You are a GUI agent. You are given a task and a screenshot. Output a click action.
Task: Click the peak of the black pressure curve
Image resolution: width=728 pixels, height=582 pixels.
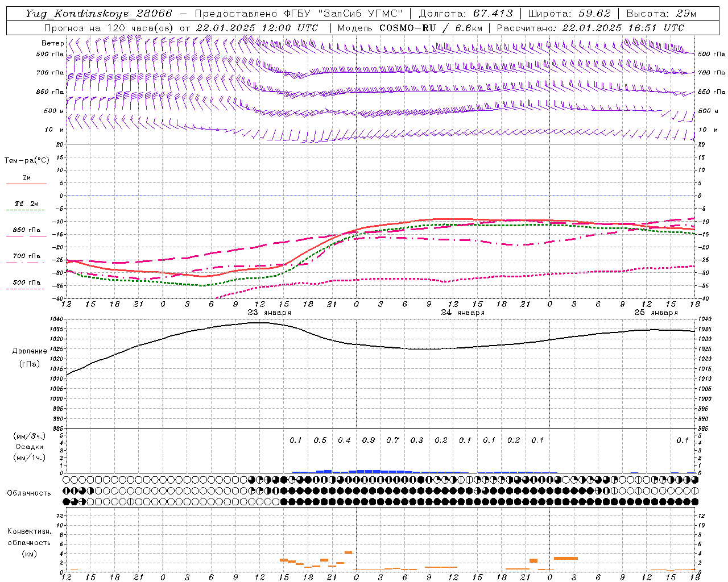coord(259,323)
